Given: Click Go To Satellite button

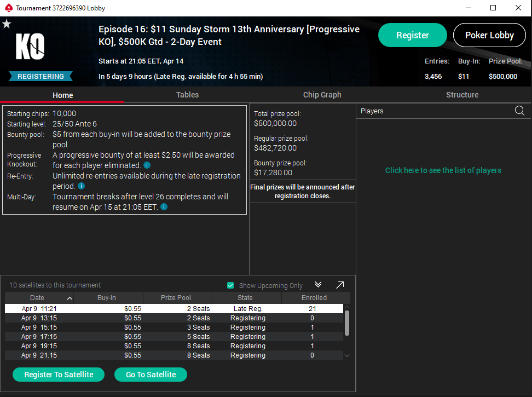Looking at the screenshot, I should [151, 374].
